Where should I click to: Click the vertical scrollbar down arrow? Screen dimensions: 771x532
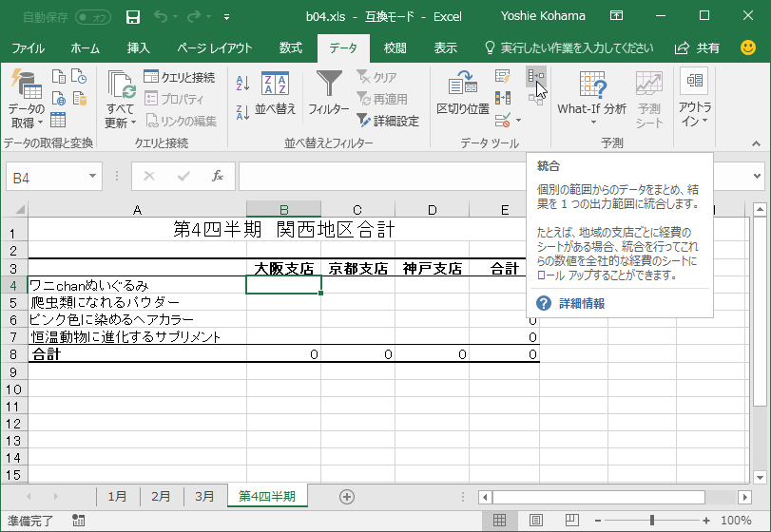tap(760, 477)
